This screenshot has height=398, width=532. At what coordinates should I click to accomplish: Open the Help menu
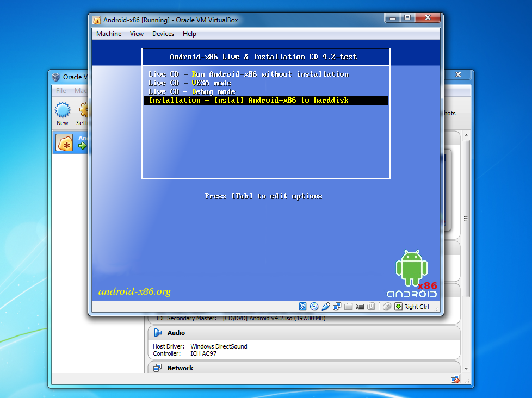coord(189,34)
